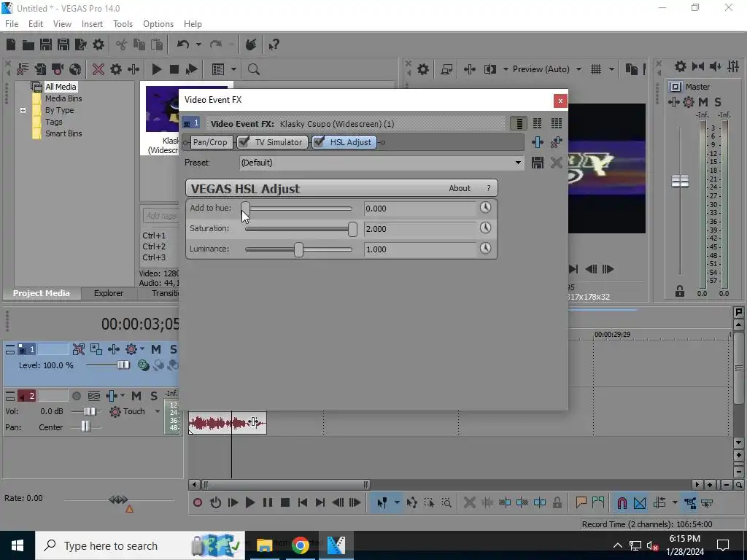Click the ? help button in HSL Adjust

tap(488, 188)
